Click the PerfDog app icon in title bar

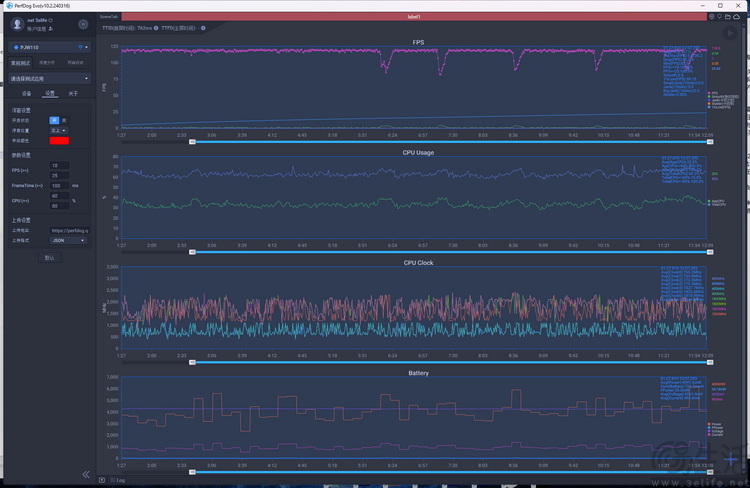coord(9,5)
